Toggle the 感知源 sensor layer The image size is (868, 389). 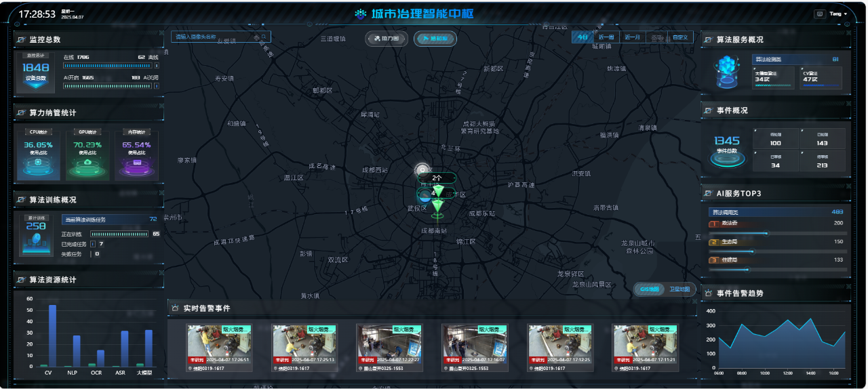[435, 39]
